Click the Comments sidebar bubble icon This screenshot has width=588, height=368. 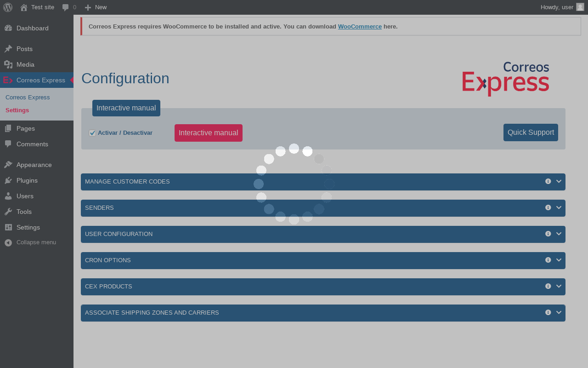(8, 144)
